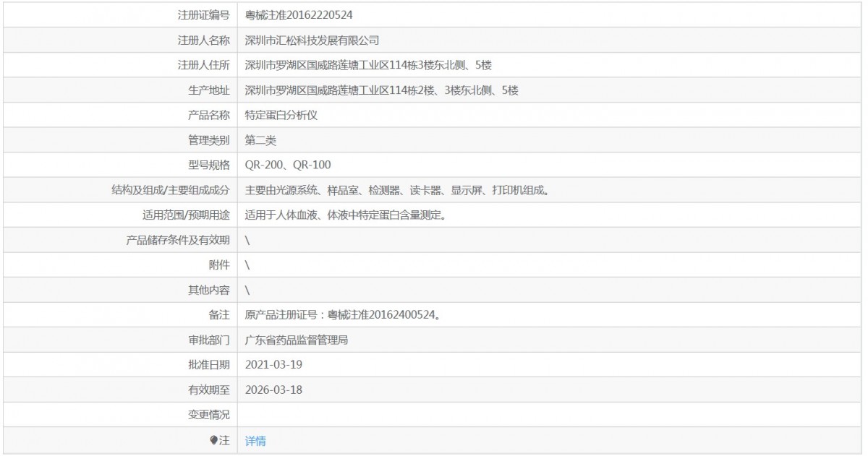Click the 变更情况 label
Image resolution: width=868 pixels, height=456 pixels.
tap(209, 416)
